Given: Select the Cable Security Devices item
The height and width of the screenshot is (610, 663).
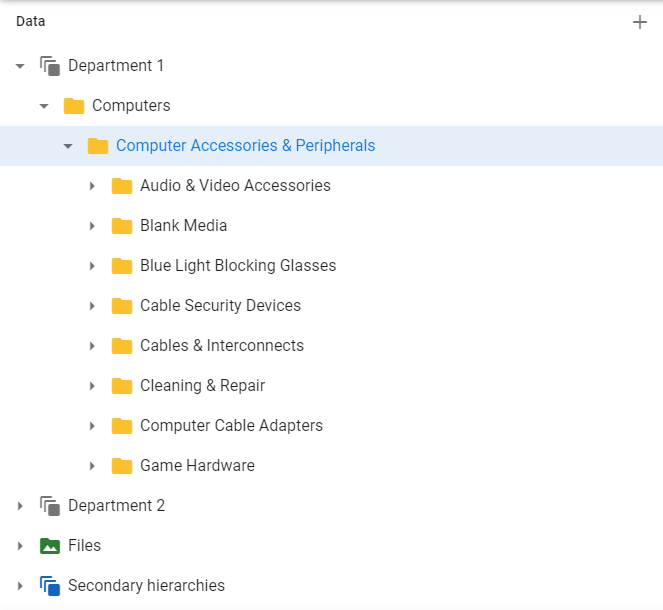Looking at the screenshot, I should (x=220, y=306).
